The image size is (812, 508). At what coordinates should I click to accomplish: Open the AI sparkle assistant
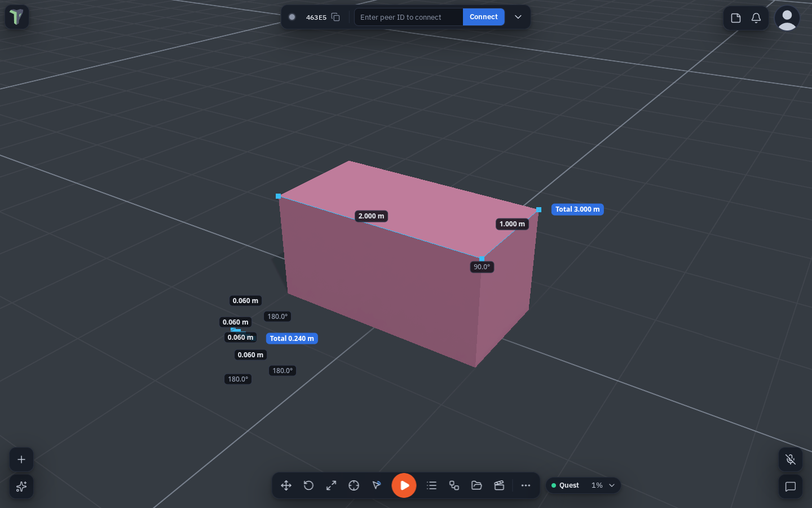click(x=21, y=487)
